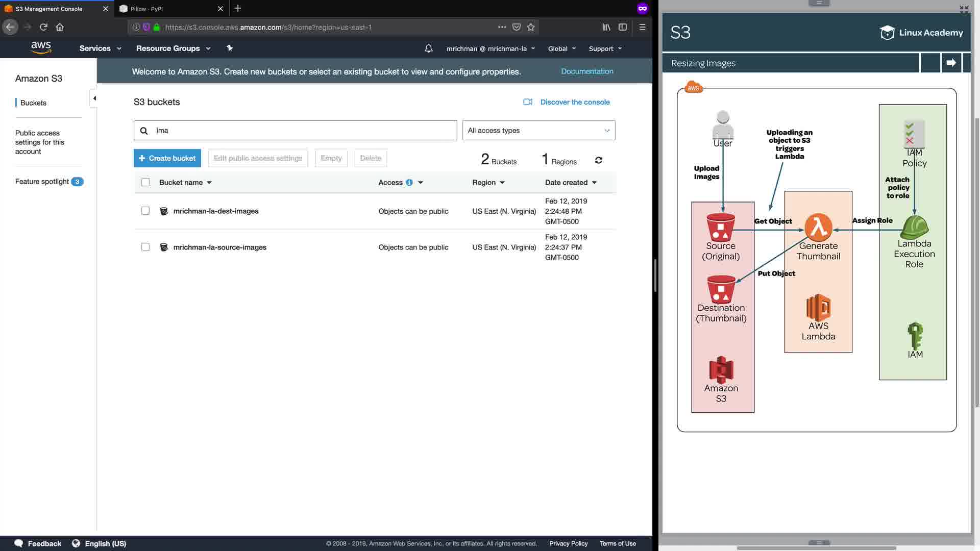Click the Create bucket button

click(167, 158)
